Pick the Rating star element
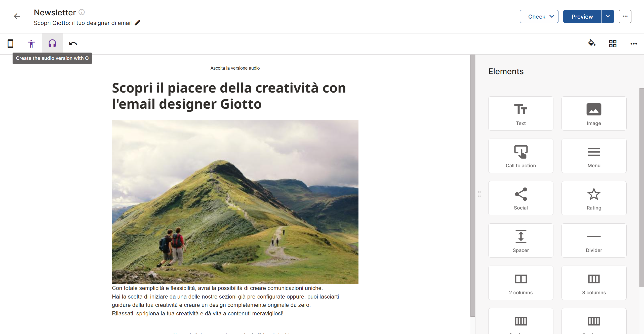Screen dimensions: 644x334 pos(594,198)
